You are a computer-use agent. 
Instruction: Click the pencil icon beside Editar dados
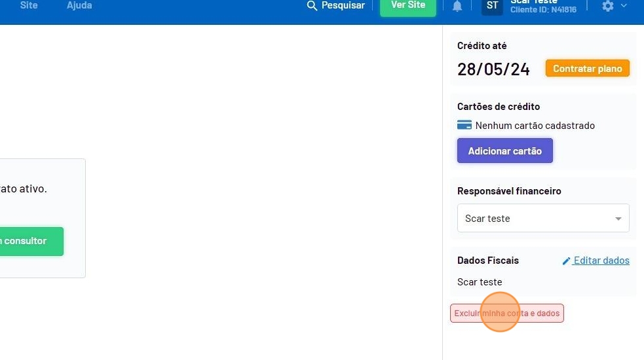[x=567, y=261]
